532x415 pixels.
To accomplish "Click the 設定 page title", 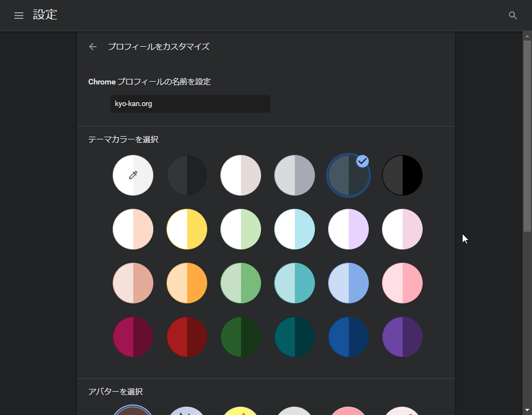I will point(45,15).
